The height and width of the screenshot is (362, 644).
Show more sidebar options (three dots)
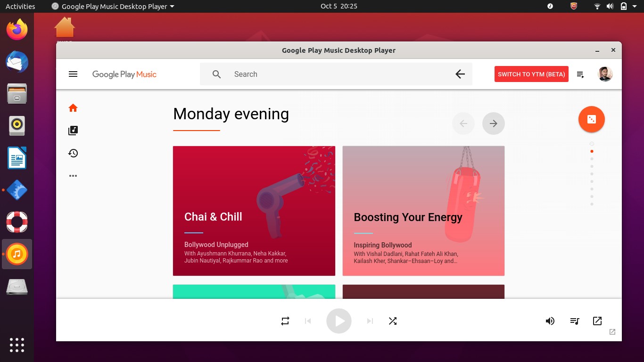point(73,176)
